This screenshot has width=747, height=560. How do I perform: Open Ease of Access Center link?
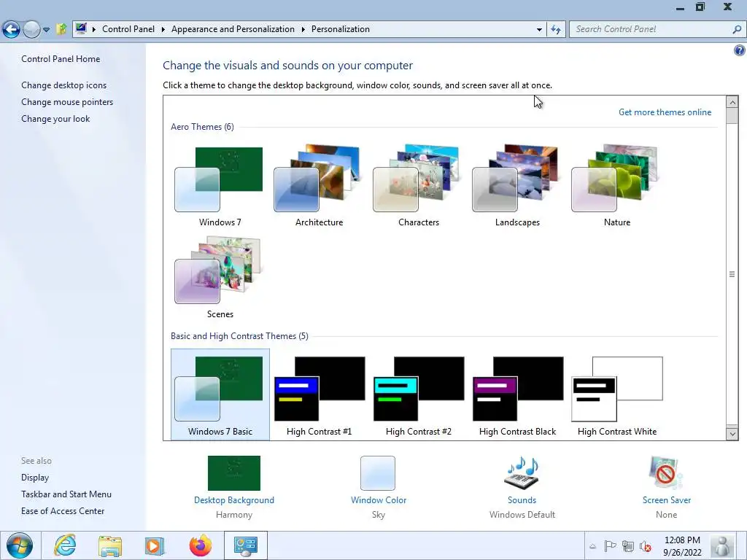63,511
